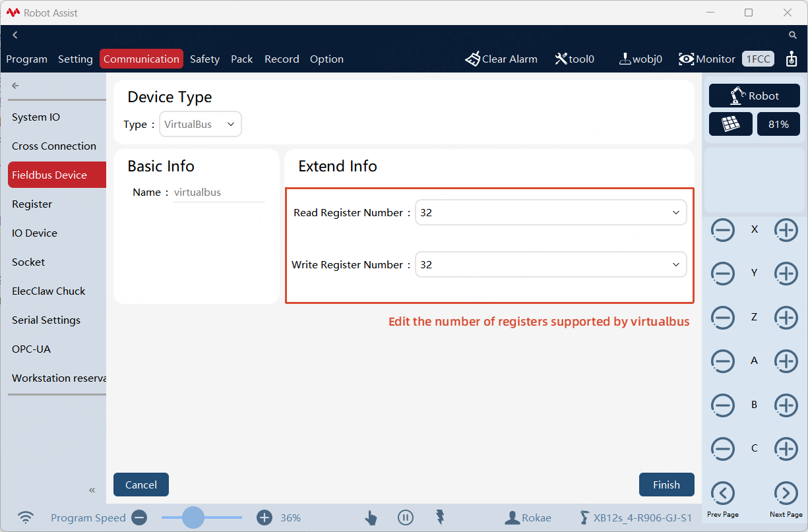Click the Finish button
Image resolution: width=808 pixels, height=532 pixels.
(x=666, y=485)
